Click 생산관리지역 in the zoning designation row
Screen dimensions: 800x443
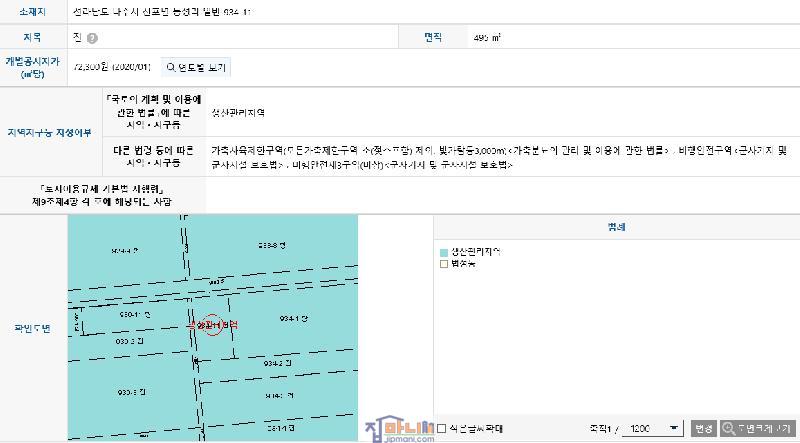click(x=238, y=112)
